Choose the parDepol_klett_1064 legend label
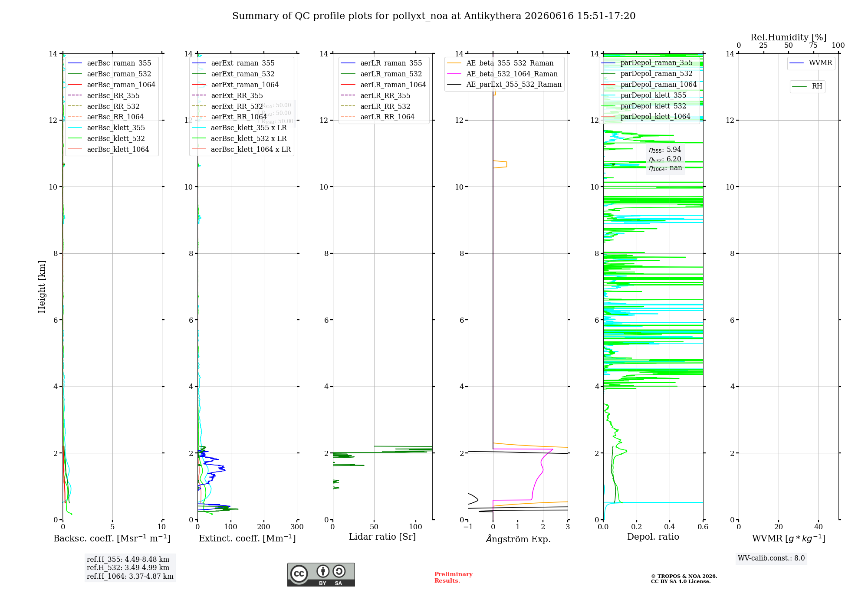 pos(655,117)
